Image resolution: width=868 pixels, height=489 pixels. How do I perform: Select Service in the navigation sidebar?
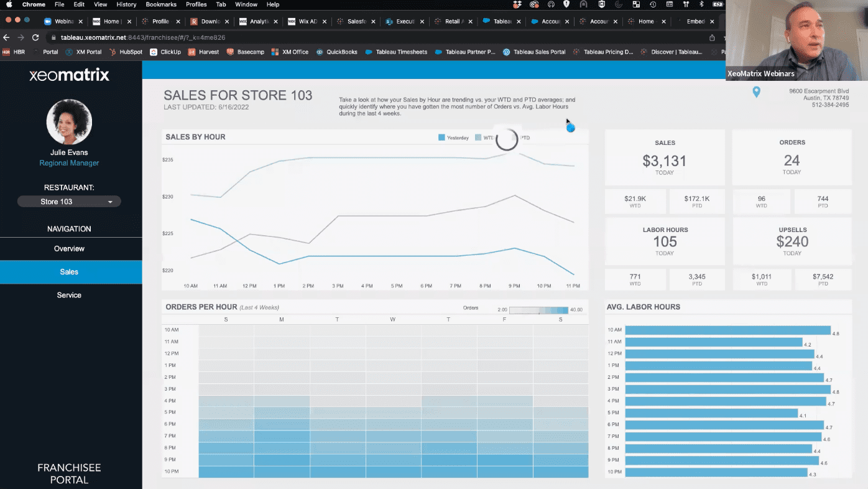point(69,295)
